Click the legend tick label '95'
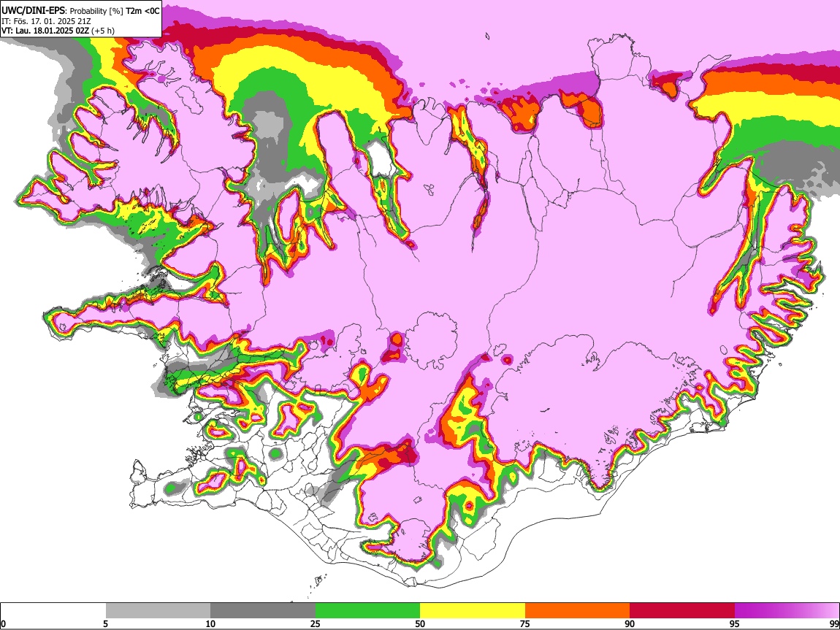The width and height of the screenshot is (840, 630). [x=735, y=624]
